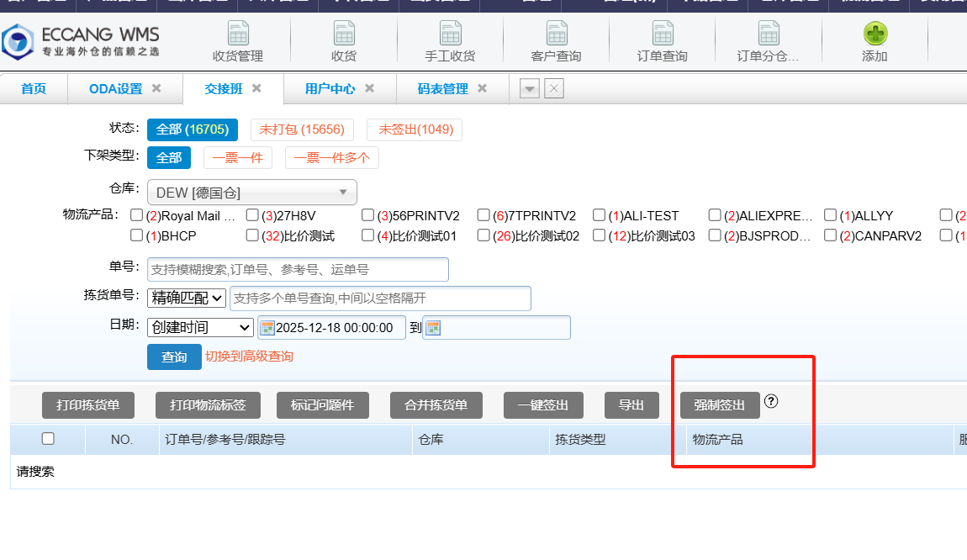Image resolution: width=967 pixels, height=560 pixels.
Task: Open the 订单查询 toolbar shortcut
Action: coord(662,41)
